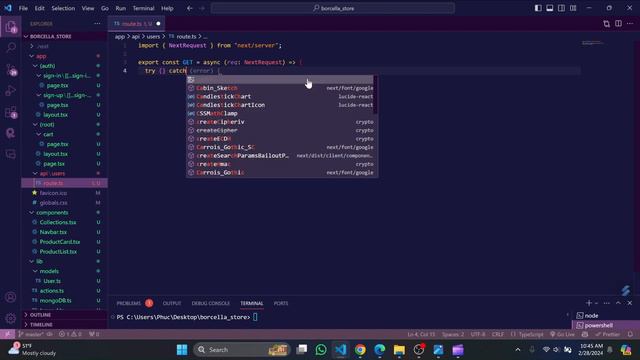Open Google Chrome from the taskbar
The width and height of the screenshot is (640, 360).
(x=360, y=350)
